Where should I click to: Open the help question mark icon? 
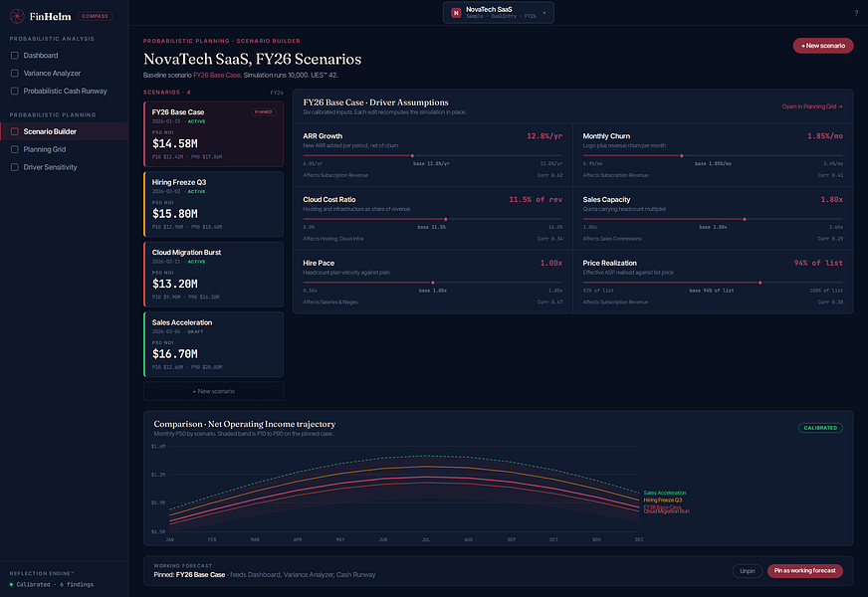coord(856,13)
